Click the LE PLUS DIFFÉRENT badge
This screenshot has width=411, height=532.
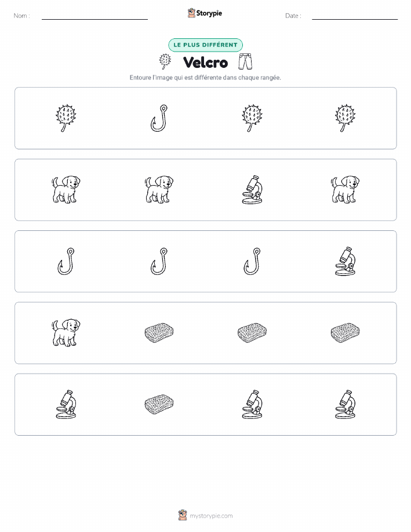tap(205, 45)
